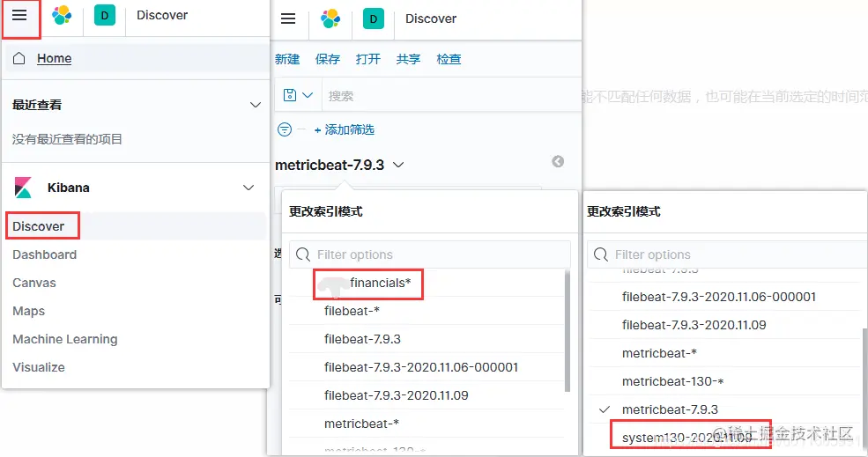Open the saved query dropdown
The width and height of the screenshot is (868, 457).
(x=298, y=96)
